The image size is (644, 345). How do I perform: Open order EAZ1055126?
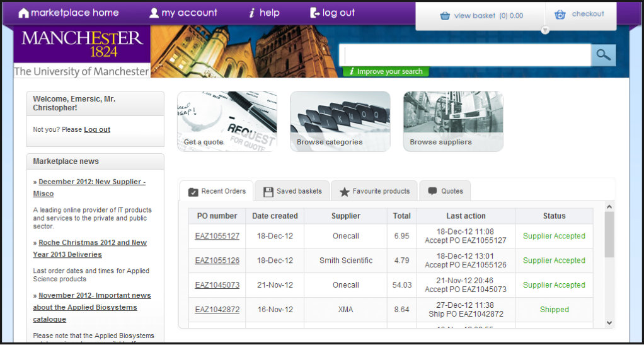217,260
